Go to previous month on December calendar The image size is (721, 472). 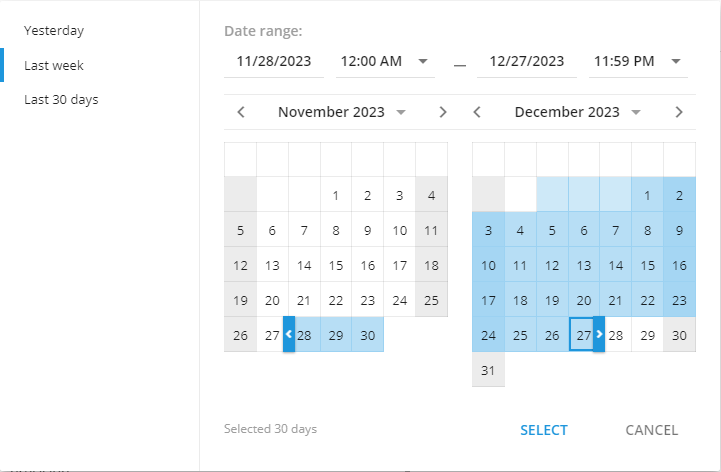pos(477,112)
